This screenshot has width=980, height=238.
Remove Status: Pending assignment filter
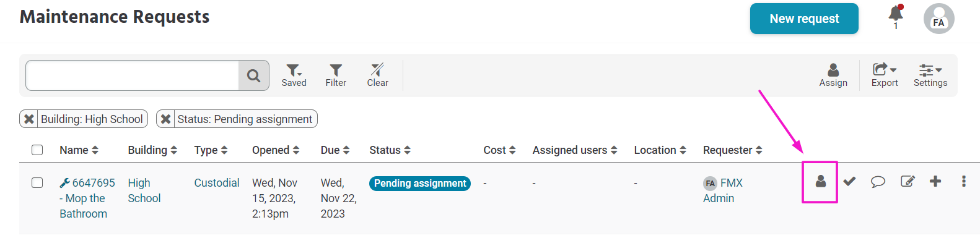coord(165,119)
